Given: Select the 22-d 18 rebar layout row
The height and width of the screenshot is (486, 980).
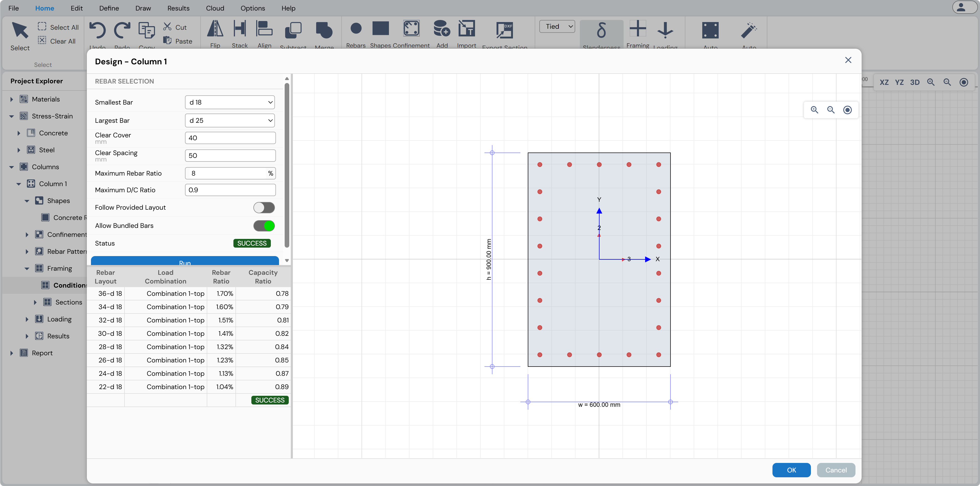Looking at the screenshot, I should (188, 387).
